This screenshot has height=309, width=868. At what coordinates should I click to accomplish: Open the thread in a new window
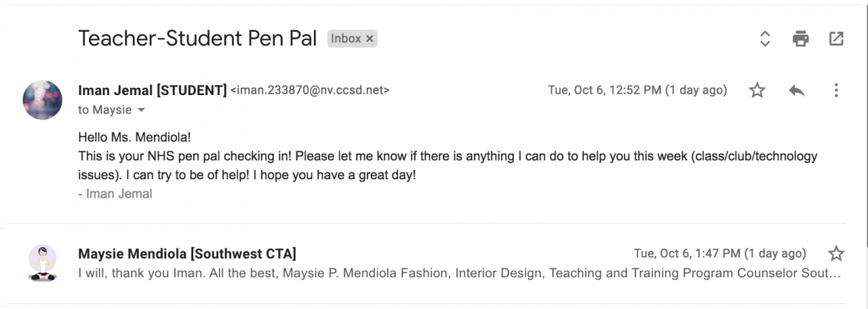click(836, 39)
